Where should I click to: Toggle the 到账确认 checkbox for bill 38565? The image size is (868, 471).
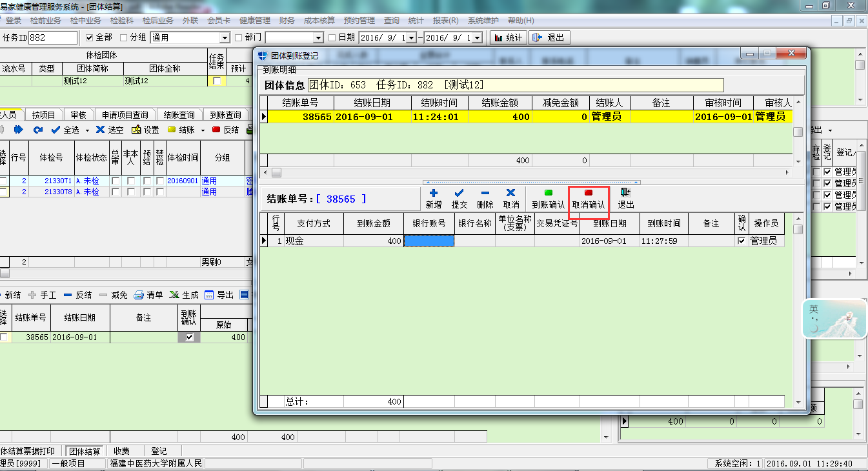pos(189,337)
